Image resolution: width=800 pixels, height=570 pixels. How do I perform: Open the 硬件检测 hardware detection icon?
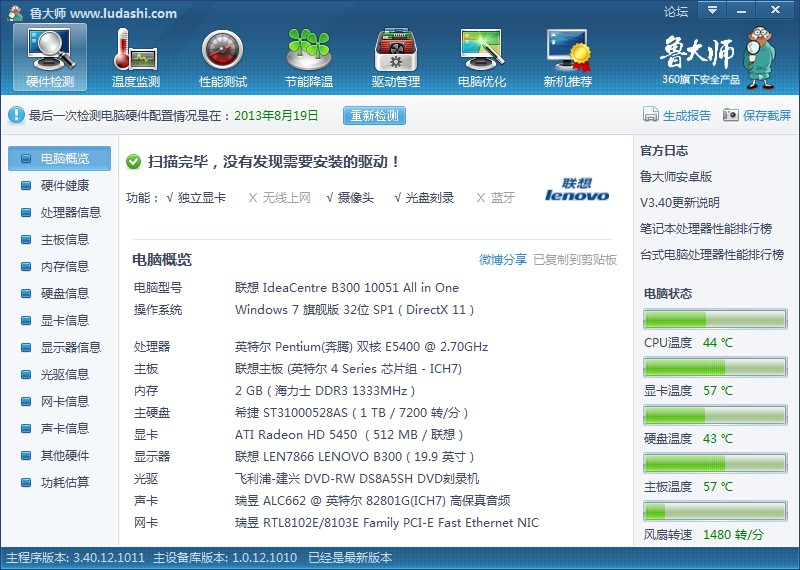[49, 57]
